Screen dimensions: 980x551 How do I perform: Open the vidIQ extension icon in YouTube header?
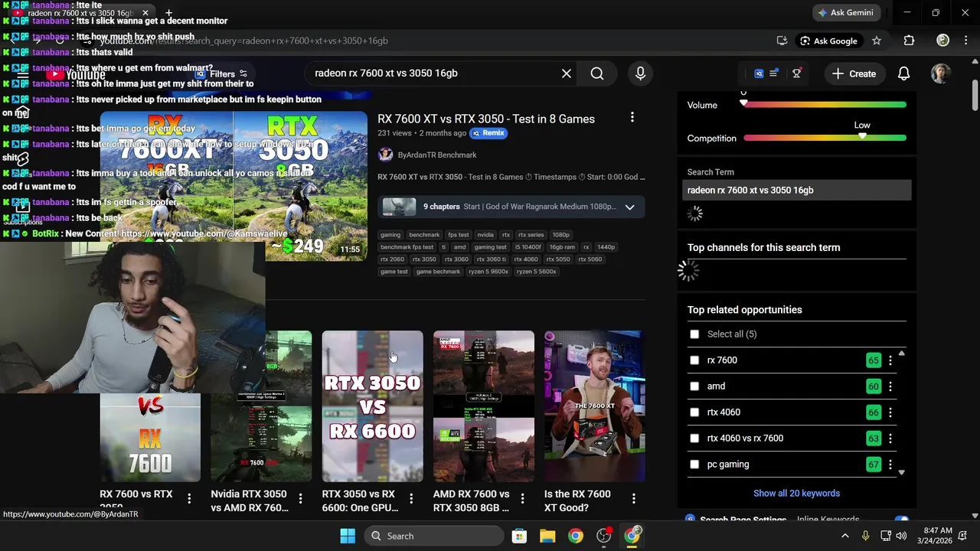click(x=759, y=73)
